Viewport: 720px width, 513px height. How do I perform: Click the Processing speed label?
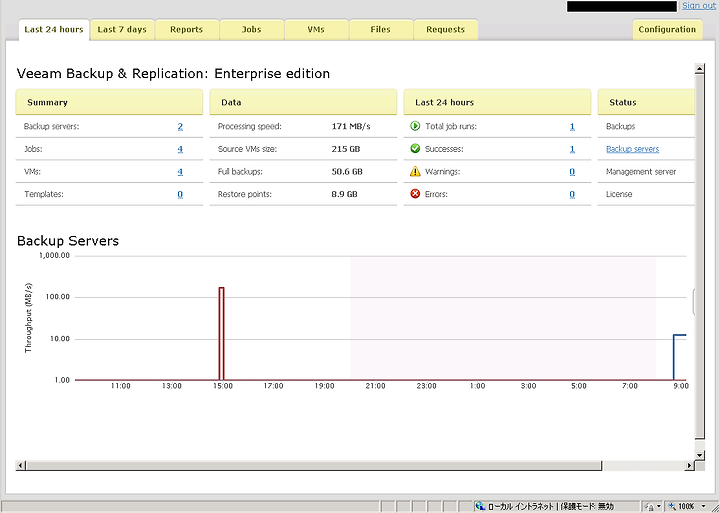click(x=249, y=126)
